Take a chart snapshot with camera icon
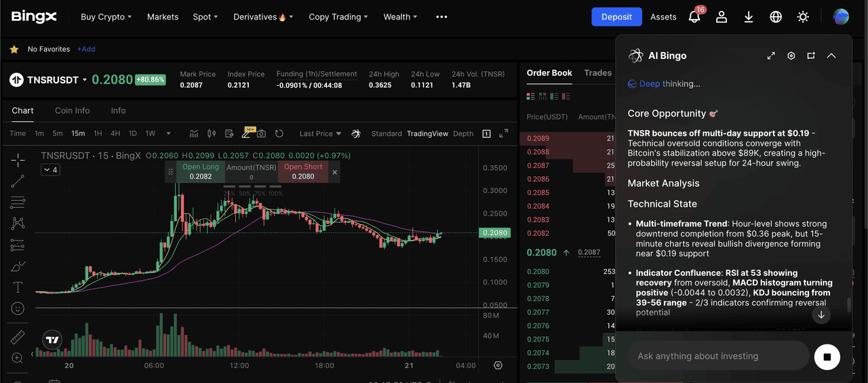 tap(261, 134)
